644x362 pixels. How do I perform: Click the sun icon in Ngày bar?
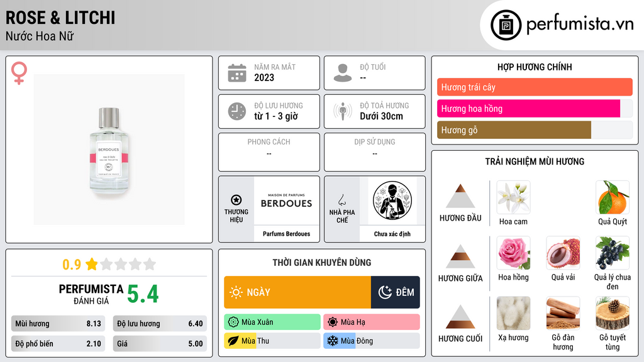(236, 292)
